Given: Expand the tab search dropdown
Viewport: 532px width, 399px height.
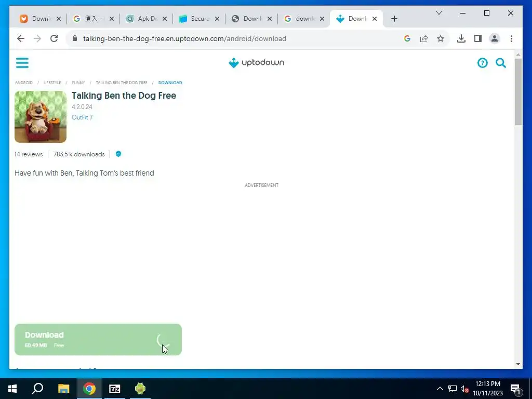Looking at the screenshot, I should tap(438, 13).
